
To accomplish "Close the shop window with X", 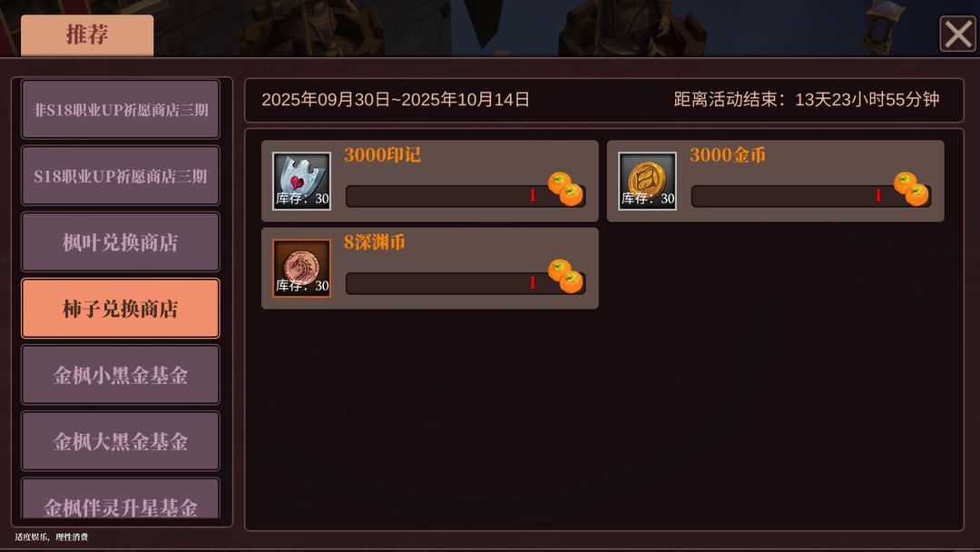I will click(x=957, y=34).
